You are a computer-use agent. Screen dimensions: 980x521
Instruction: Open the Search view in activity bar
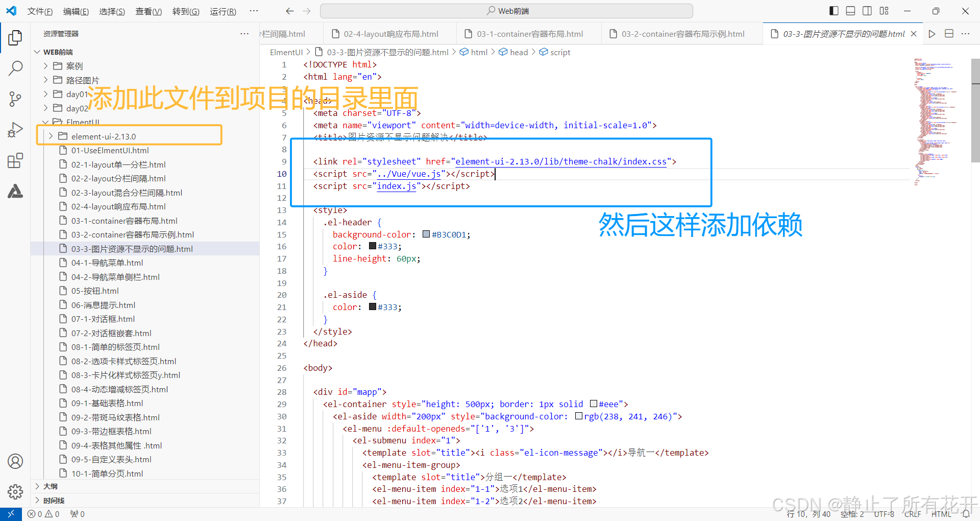(15, 68)
